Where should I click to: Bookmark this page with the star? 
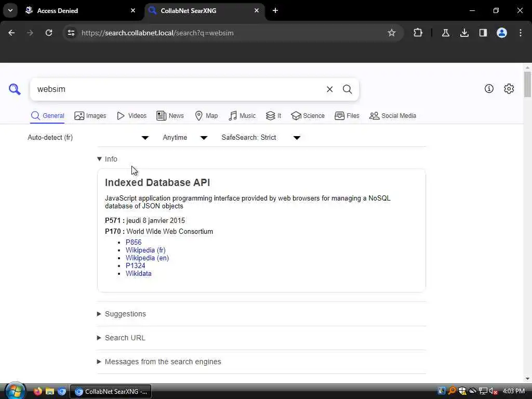tap(392, 33)
